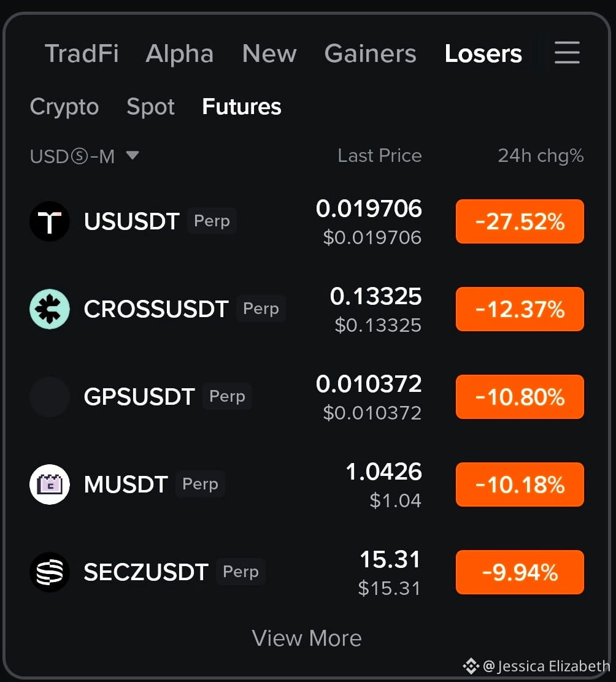The width and height of the screenshot is (616, 682).
Task: Tap the SECZUSDT coin logo
Action: click(x=50, y=572)
